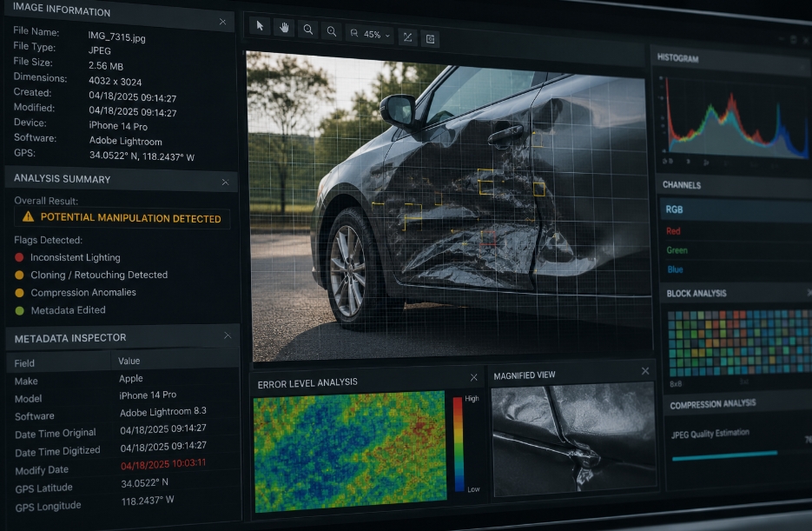Select the arrow pointer tool
Screen dimensions: 812x531
click(260, 25)
